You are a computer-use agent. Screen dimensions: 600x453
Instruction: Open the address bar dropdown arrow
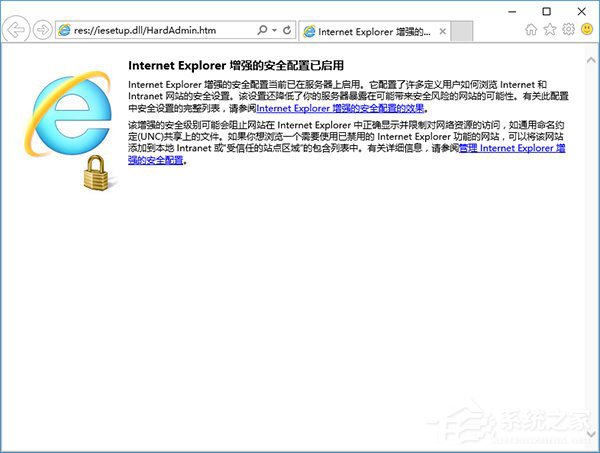point(274,30)
